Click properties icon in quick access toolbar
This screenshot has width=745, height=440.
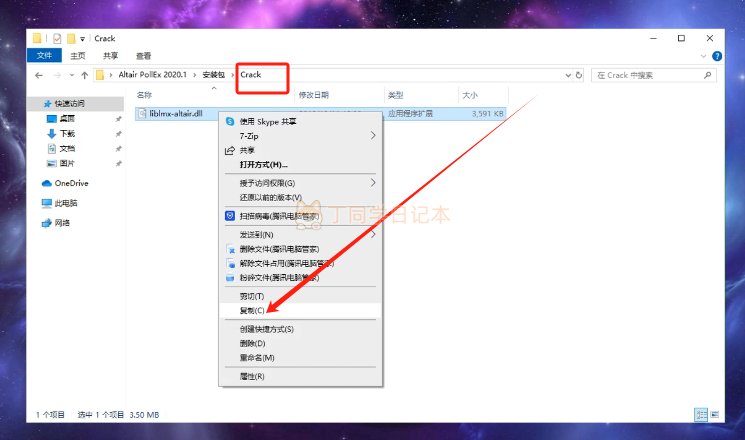coord(57,38)
